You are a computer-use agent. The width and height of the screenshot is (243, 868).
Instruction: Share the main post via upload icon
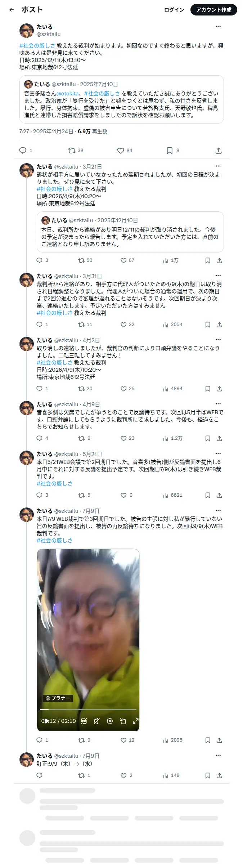pos(219,151)
